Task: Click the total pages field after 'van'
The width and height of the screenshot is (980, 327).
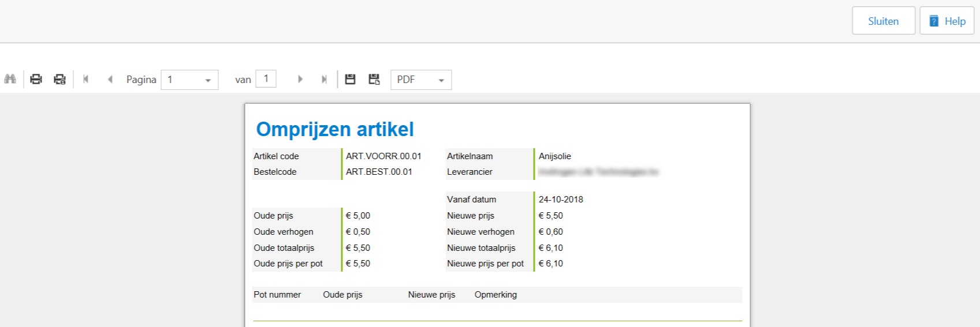Action: (266, 78)
